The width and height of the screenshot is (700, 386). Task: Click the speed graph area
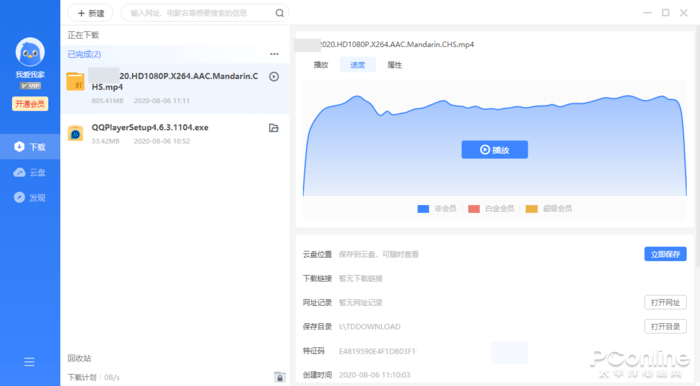(x=495, y=138)
